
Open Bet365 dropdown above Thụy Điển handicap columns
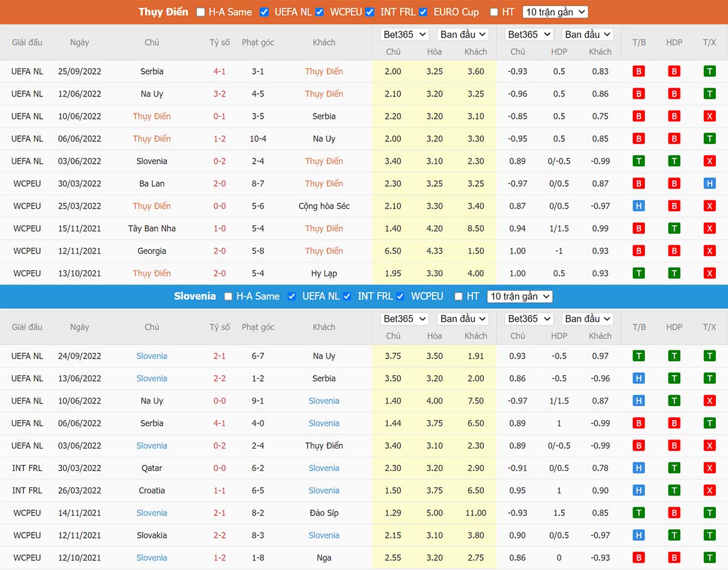pyautogui.click(x=528, y=35)
